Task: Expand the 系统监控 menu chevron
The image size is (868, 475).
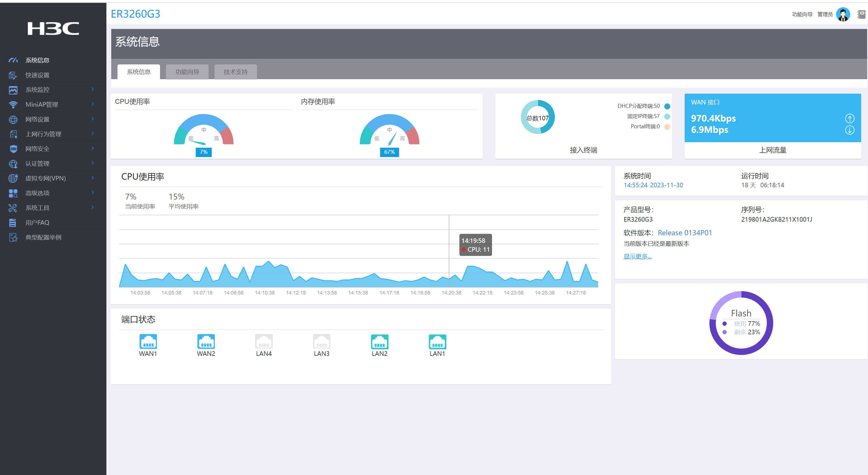Action: point(93,89)
